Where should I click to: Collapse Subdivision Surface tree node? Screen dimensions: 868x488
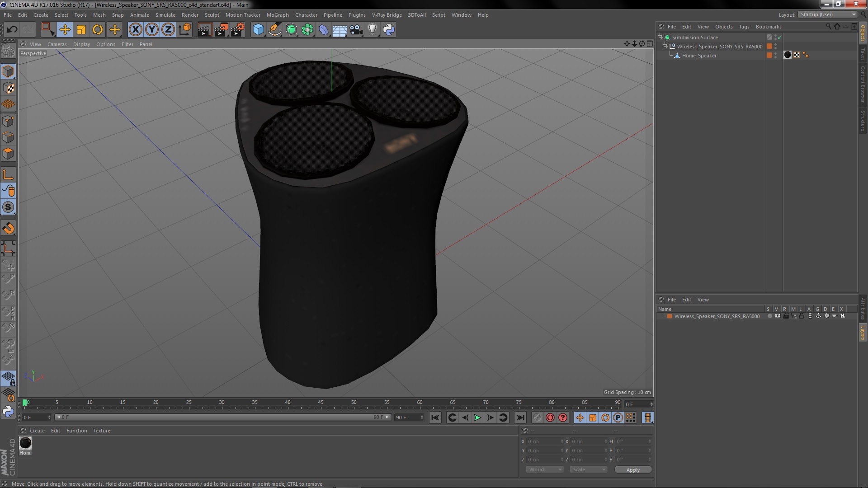click(660, 38)
